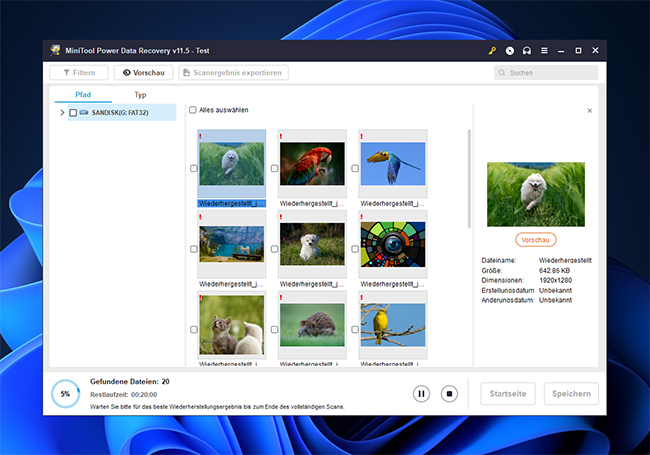Switch to Pfad tab
This screenshot has width=650, height=455.
tap(83, 94)
